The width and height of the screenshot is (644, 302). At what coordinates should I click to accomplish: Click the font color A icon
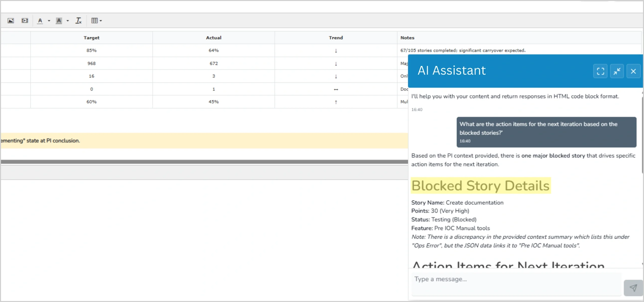(40, 21)
